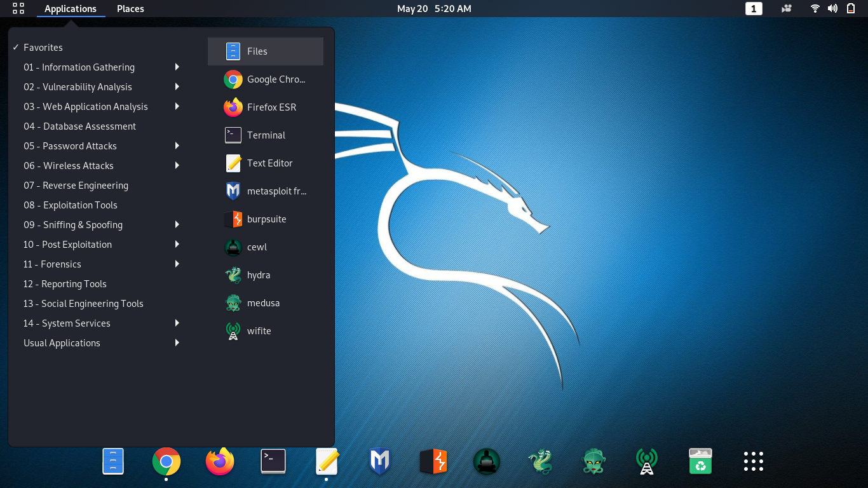Click the Files icon in the dock
868x488 pixels.
(113, 461)
